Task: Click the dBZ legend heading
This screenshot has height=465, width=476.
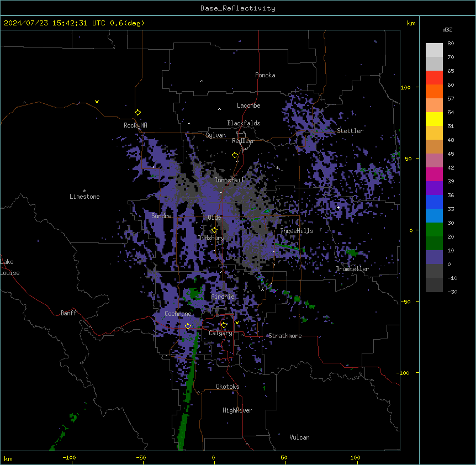Action: point(447,29)
